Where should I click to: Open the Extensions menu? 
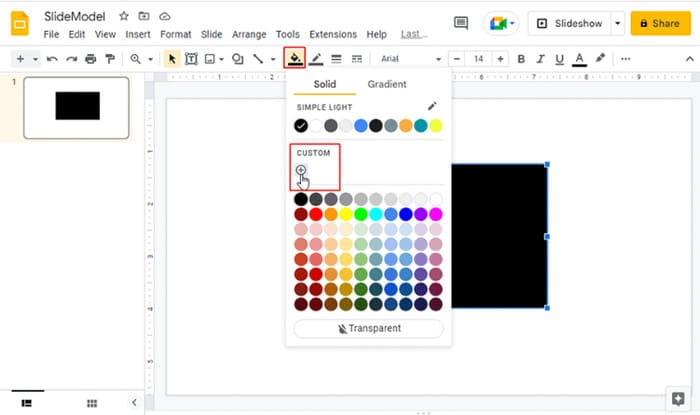point(333,34)
